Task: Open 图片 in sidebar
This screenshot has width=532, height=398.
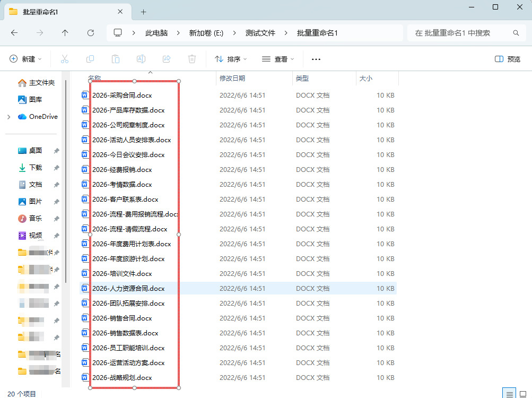Action: click(x=30, y=201)
